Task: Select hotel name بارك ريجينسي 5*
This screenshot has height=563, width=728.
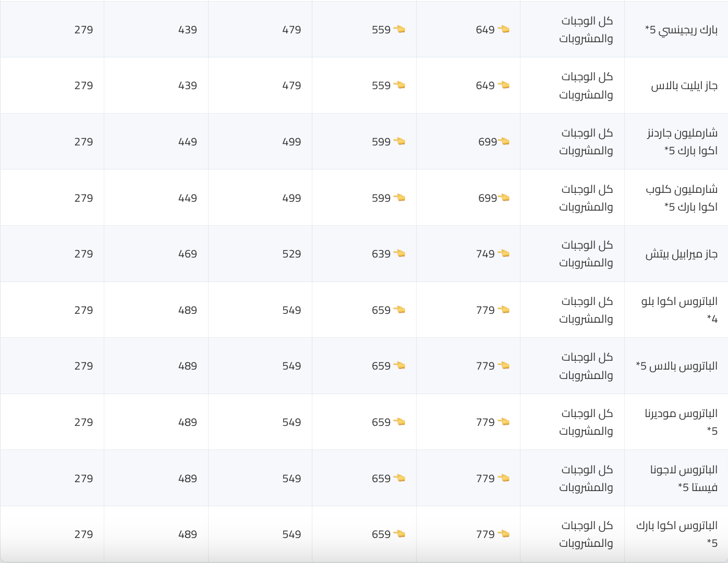Action: point(681,30)
